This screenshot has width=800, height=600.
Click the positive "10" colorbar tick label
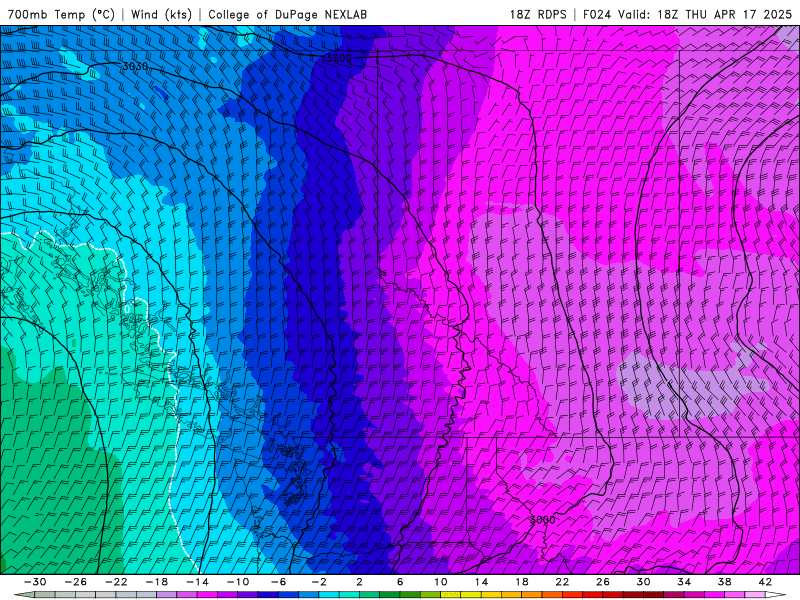441,582
